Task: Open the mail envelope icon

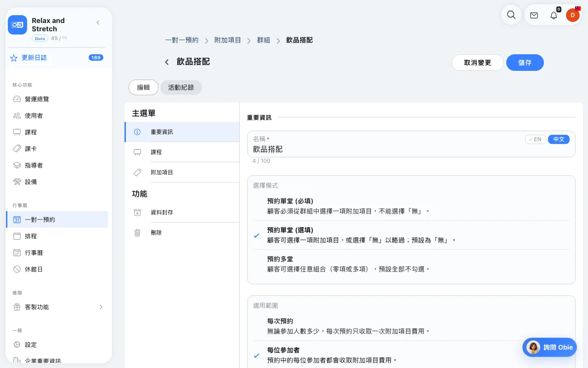Action: pyautogui.click(x=534, y=15)
